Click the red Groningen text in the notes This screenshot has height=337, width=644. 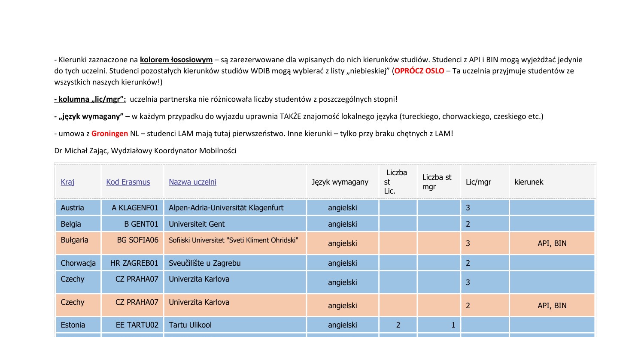[109, 134]
